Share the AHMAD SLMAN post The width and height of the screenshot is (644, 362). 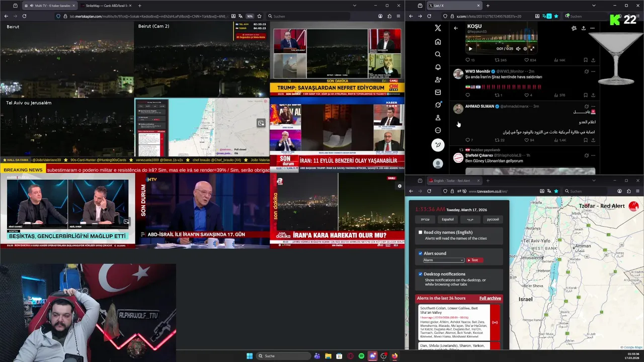[x=593, y=140]
